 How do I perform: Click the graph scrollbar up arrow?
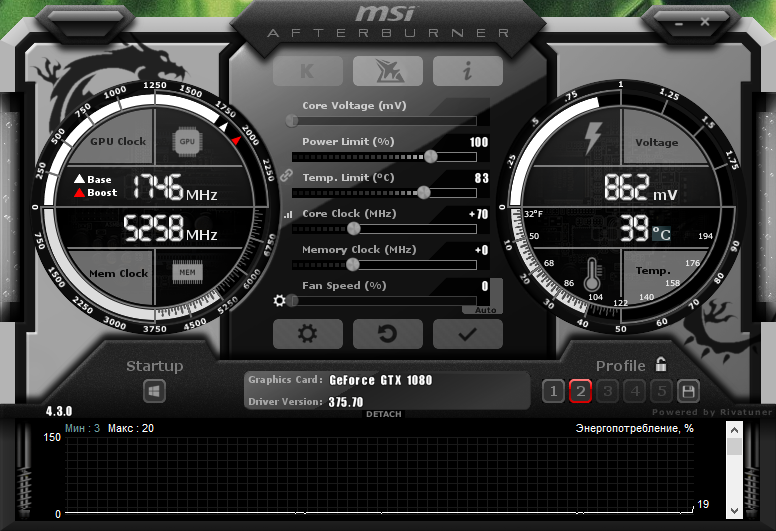click(x=734, y=430)
